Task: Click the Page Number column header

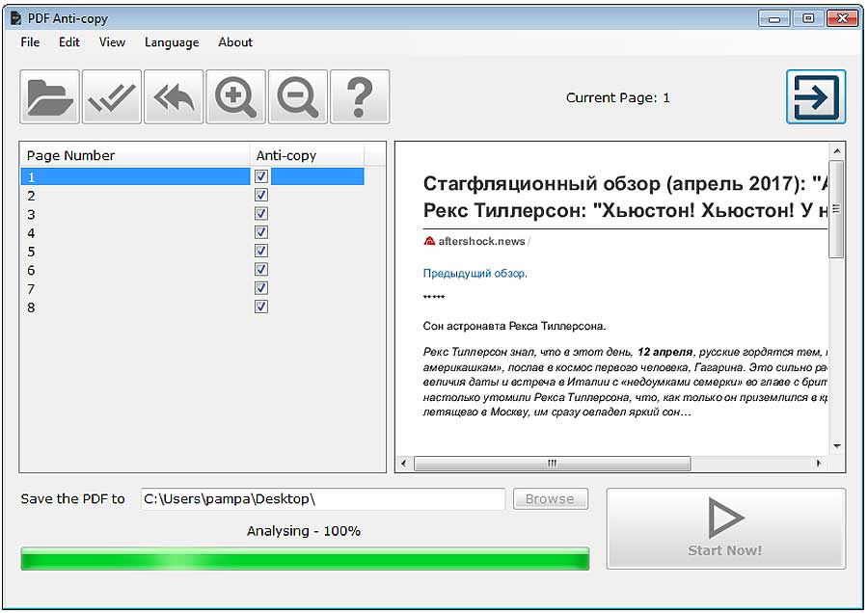Action: [134, 155]
